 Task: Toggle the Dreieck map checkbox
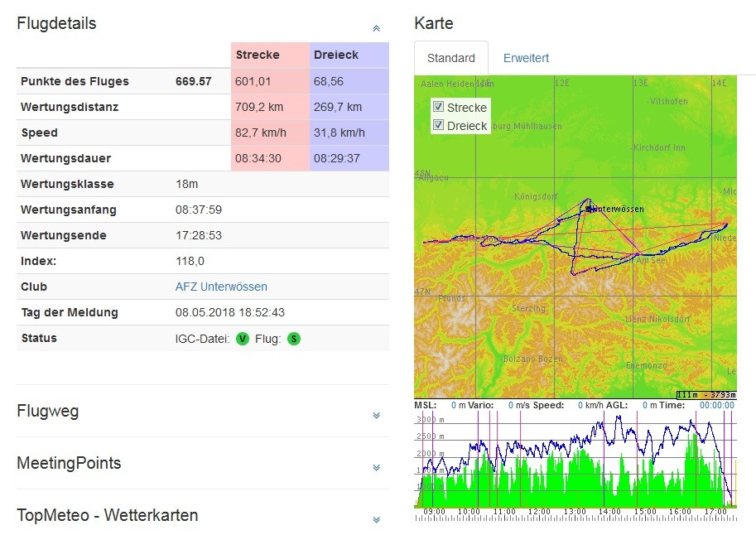click(x=438, y=125)
